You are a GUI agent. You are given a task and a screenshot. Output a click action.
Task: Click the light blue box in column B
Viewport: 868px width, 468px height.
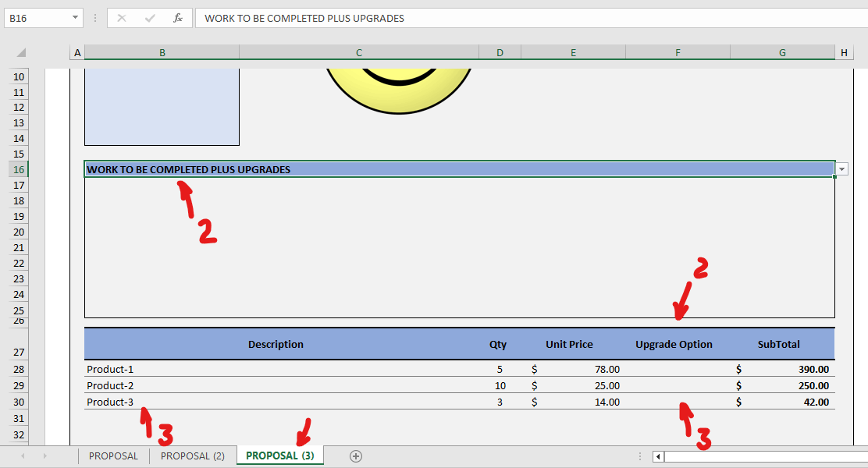162,107
